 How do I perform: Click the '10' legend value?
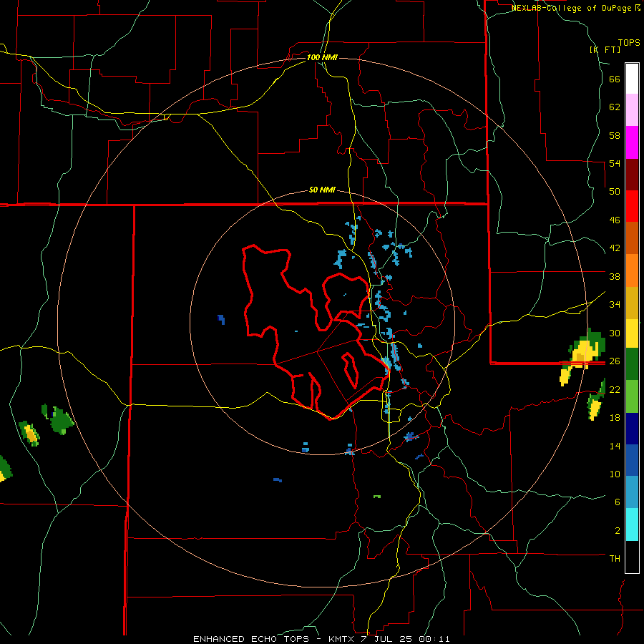point(615,474)
